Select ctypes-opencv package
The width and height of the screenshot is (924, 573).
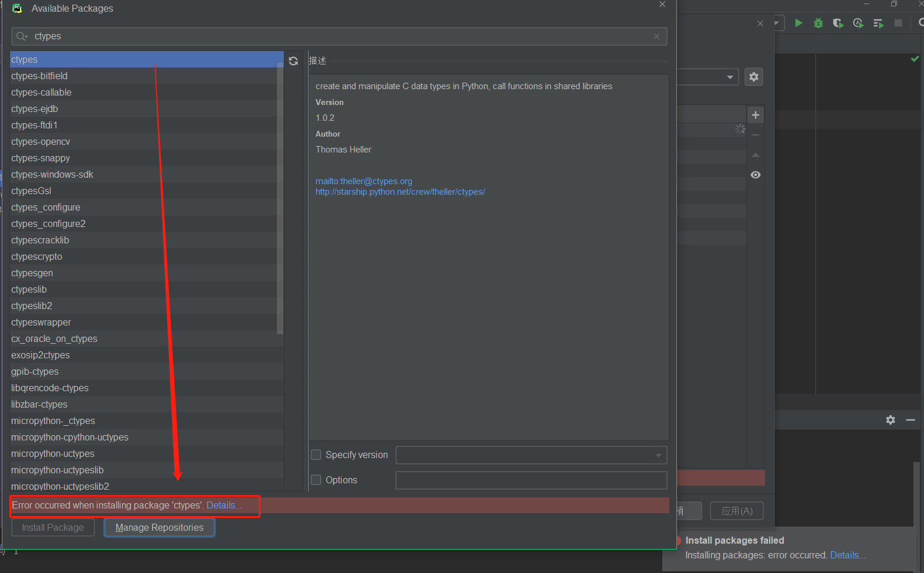coord(147,141)
